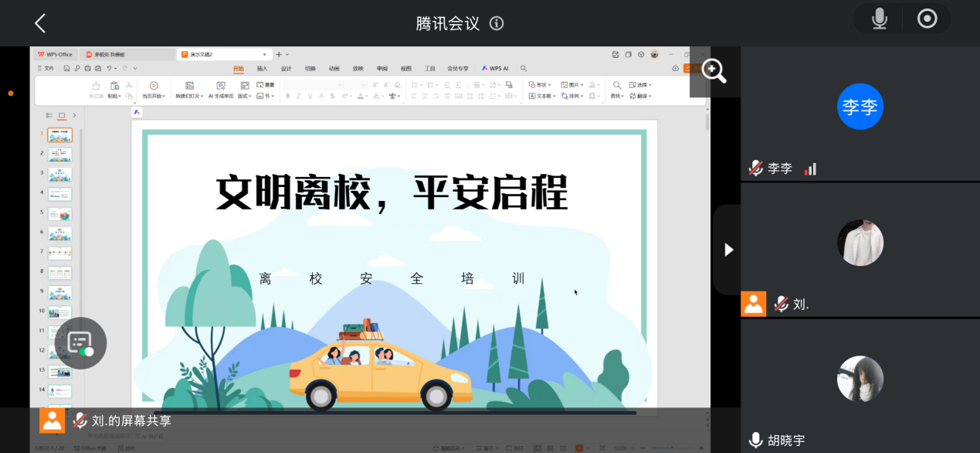Click the 文件 menu button

tap(46, 68)
